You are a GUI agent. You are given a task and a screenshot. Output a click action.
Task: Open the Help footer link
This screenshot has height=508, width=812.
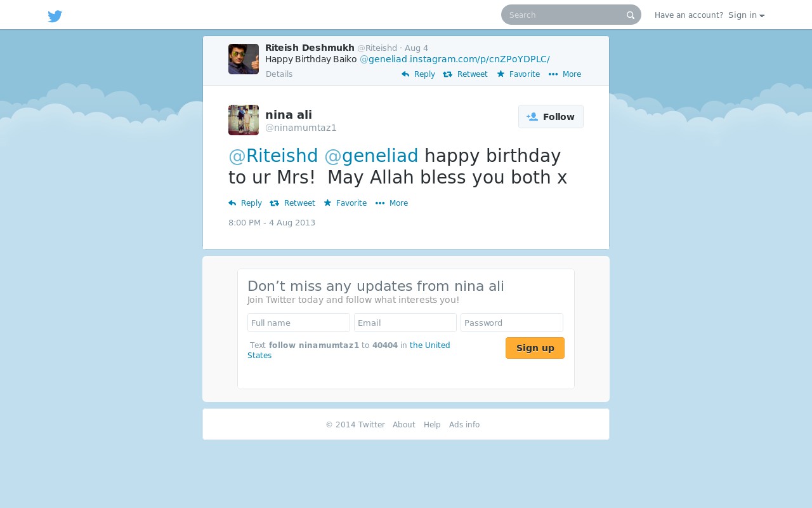click(x=432, y=425)
